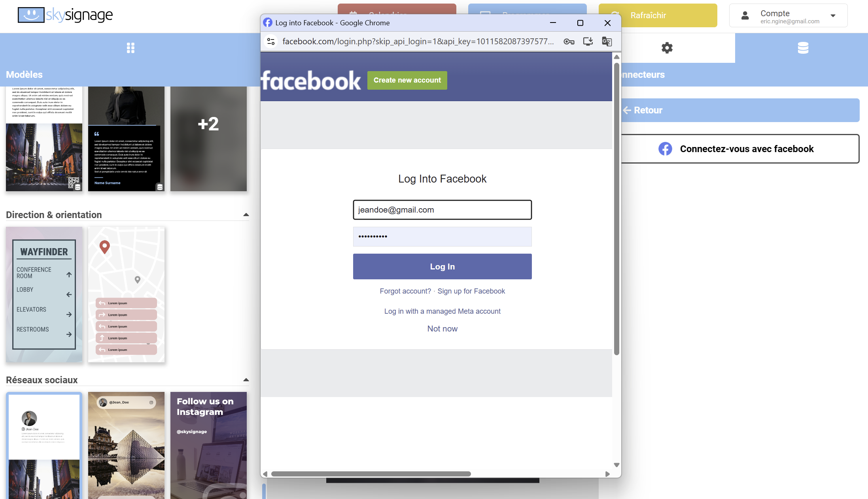
Task: Collapse the Direction & orientation section
Action: (x=246, y=215)
